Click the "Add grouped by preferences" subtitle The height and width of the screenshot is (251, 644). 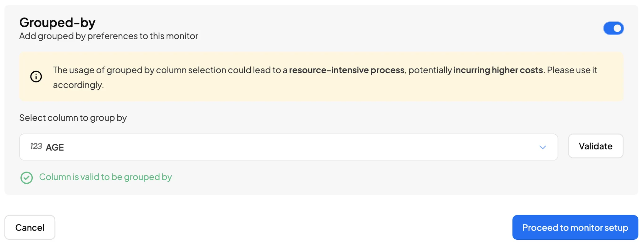click(x=108, y=36)
